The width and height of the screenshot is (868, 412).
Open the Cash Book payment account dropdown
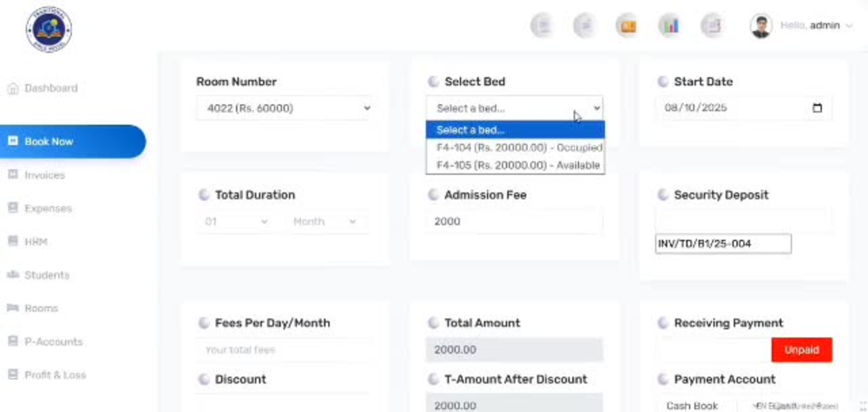point(698,405)
